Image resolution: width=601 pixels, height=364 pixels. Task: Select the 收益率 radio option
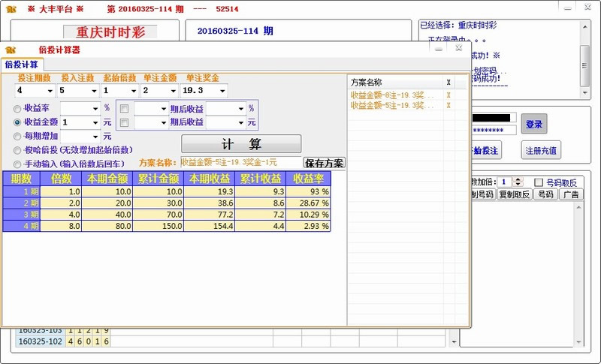click(17, 109)
